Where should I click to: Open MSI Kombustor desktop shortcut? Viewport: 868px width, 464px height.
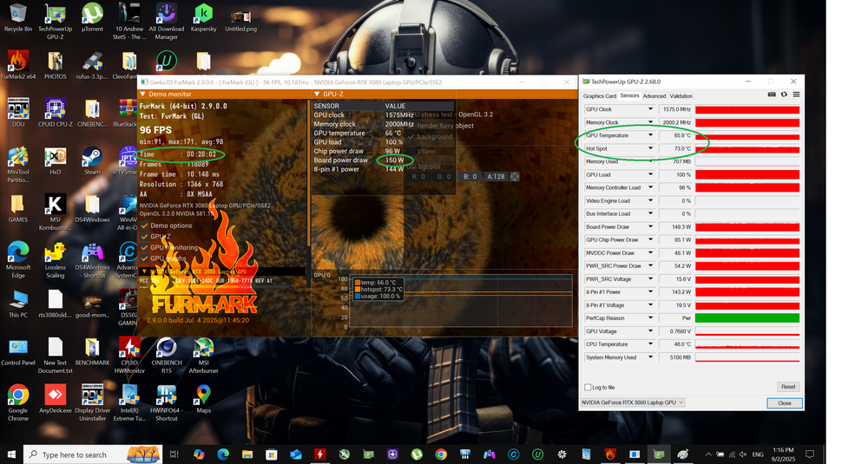(55, 212)
